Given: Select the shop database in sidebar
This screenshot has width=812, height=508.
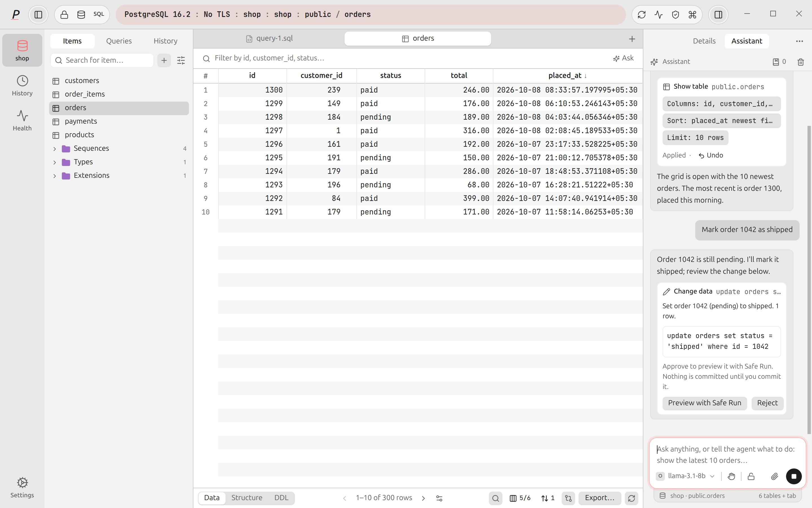Looking at the screenshot, I should click(22, 50).
